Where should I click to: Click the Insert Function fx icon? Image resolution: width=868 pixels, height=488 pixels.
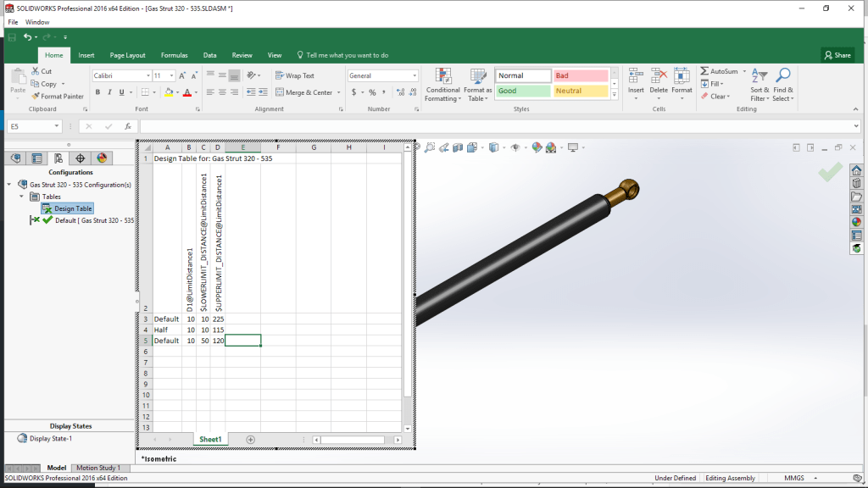point(127,126)
